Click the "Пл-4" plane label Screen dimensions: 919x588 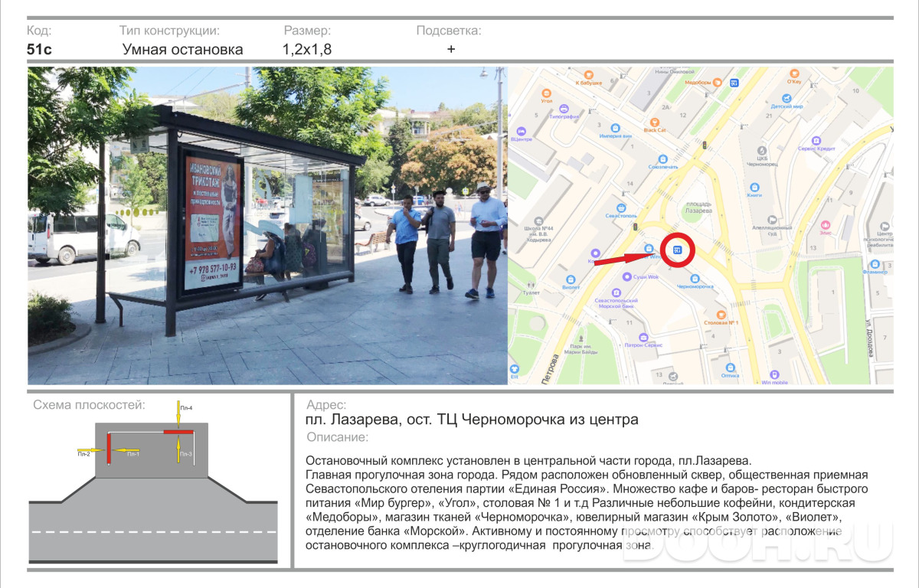pos(186,408)
